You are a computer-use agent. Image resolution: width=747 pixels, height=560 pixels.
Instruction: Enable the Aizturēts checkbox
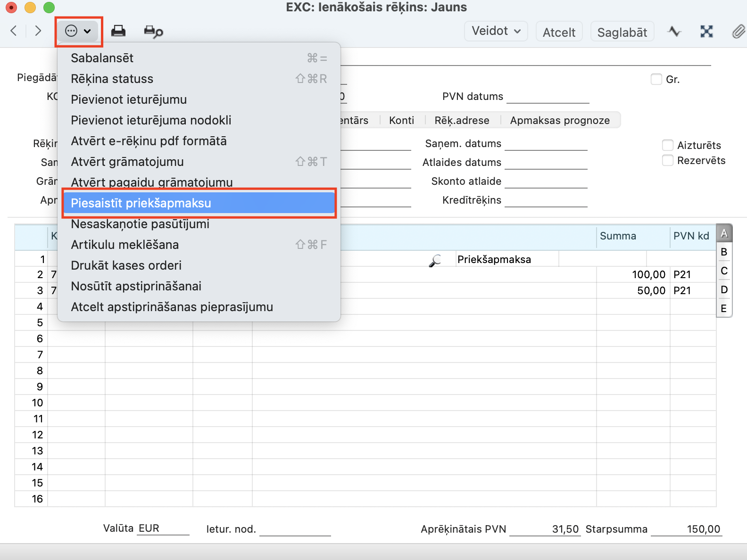667,145
